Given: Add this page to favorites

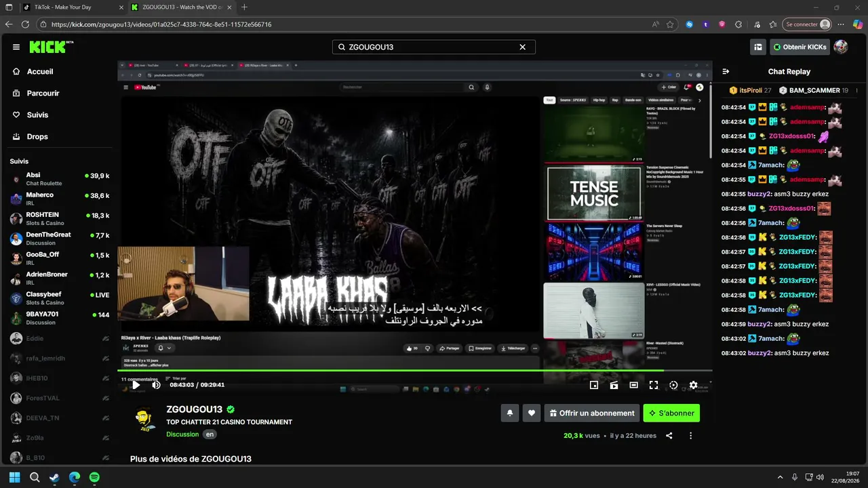Looking at the screenshot, I should click(670, 24).
